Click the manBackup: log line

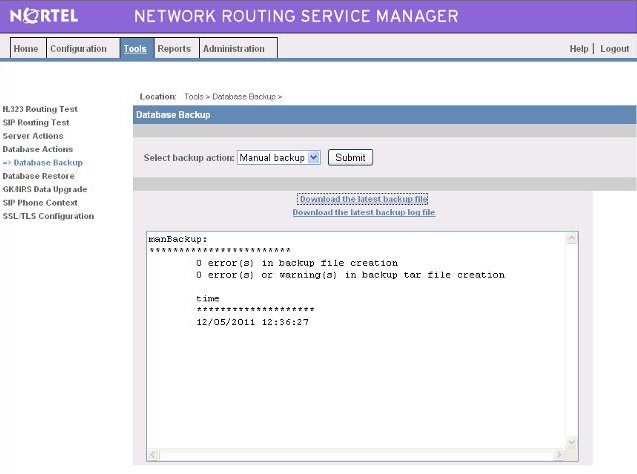pyautogui.click(x=178, y=239)
